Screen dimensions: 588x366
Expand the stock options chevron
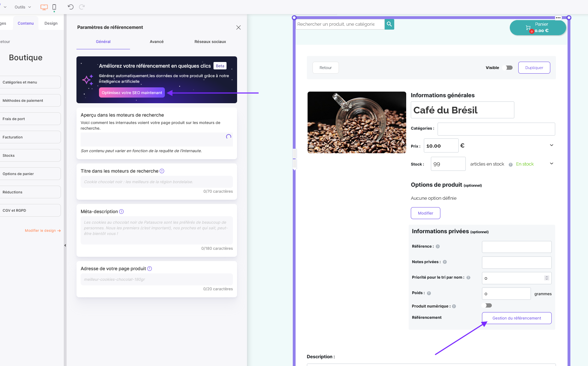[x=551, y=163]
